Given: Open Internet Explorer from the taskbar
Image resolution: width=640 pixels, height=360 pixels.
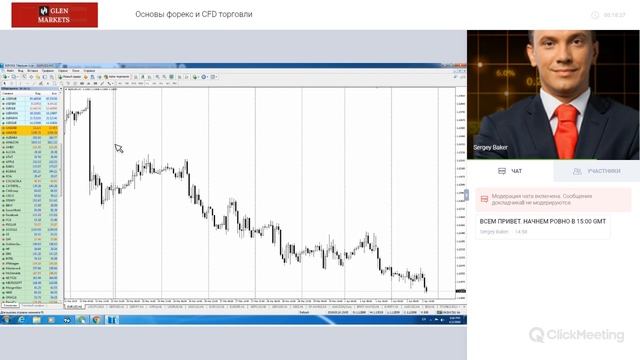Looking at the screenshot, I should click(21, 320).
